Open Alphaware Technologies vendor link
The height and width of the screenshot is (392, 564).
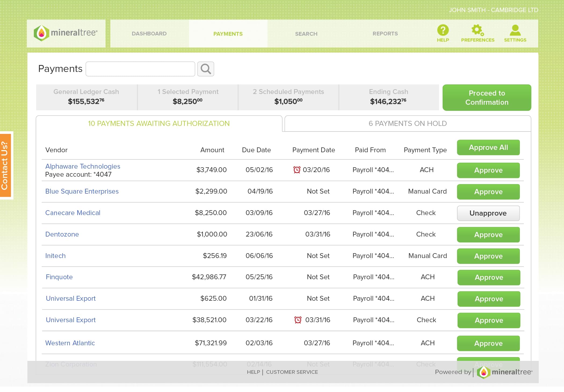click(83, 166)
